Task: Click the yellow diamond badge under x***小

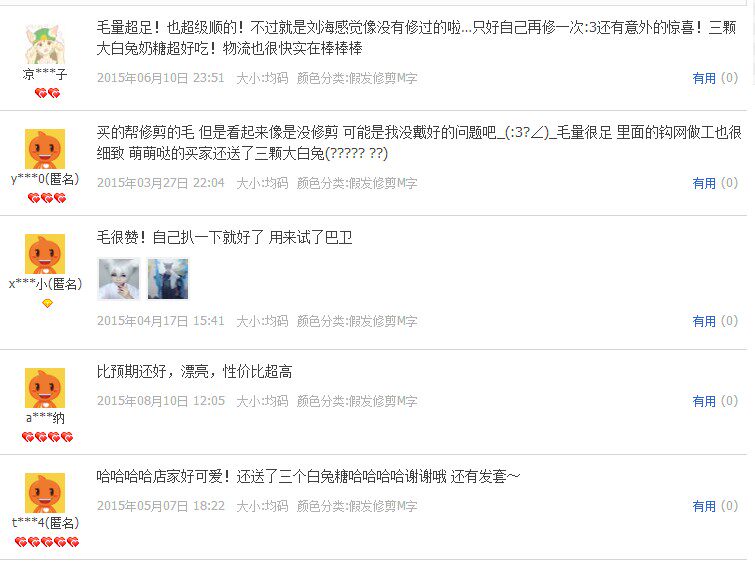Action: [47, 303]
